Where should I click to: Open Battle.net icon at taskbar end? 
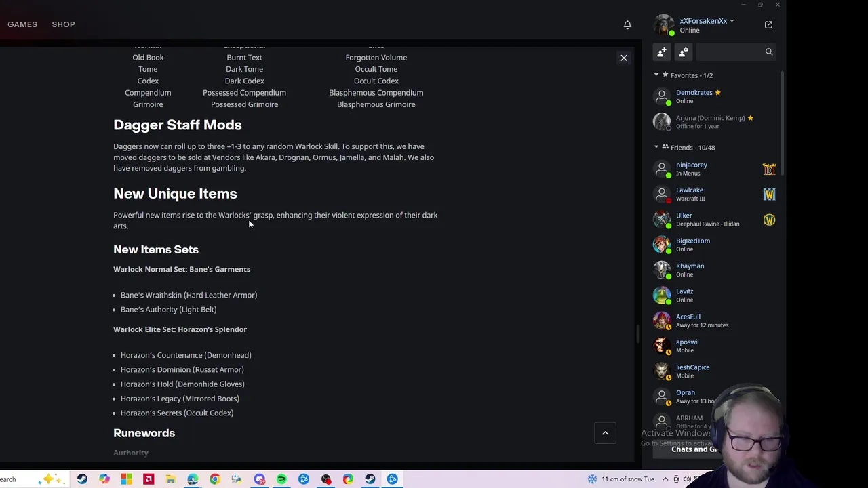(x=392, y=479)
